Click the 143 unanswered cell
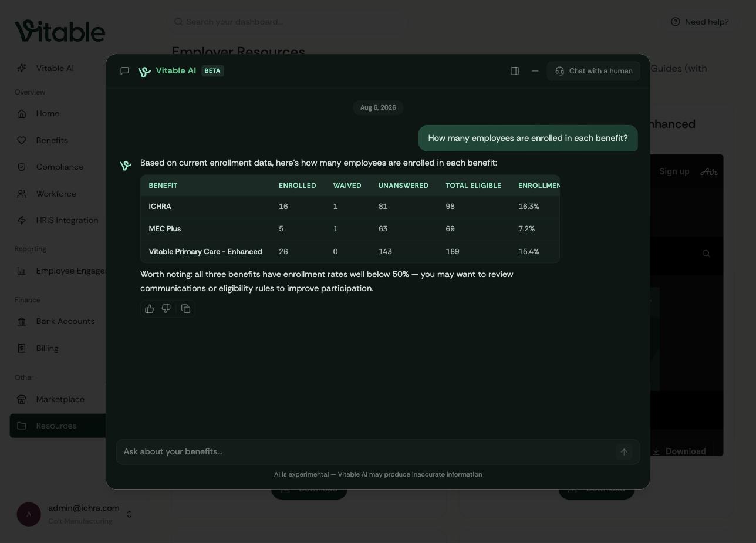756x543 pixels. [385, 251]
